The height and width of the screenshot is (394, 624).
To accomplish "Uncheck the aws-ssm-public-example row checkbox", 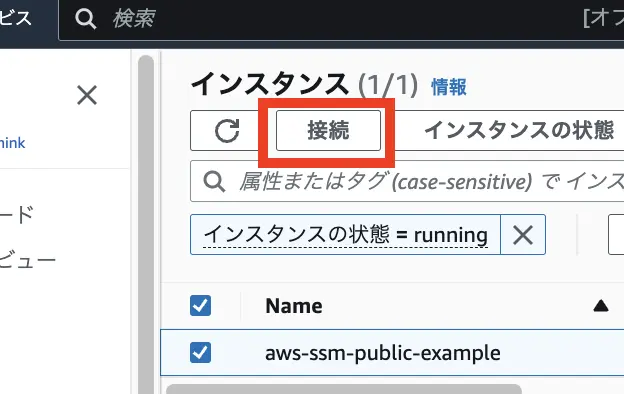I will [x=201, y=353].
